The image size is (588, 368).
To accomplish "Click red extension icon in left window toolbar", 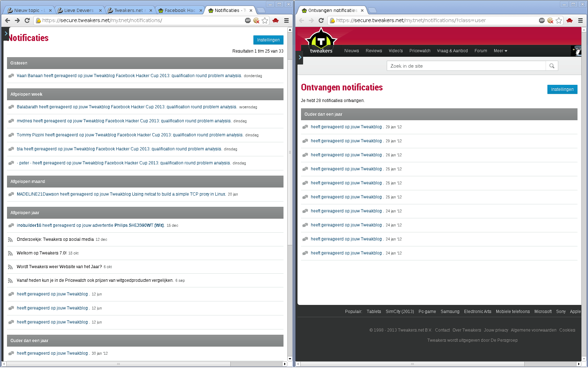I will (x=275, y=20).
